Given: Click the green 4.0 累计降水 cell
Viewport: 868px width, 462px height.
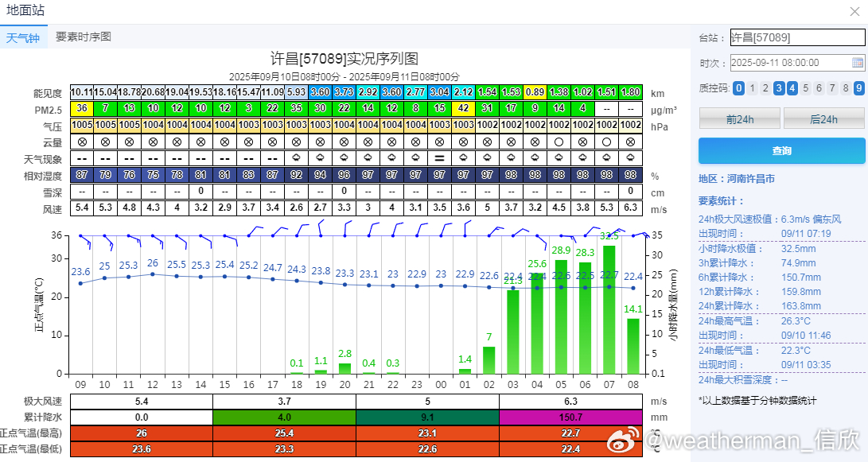Looking at the screenshot, I should coord(285,417).
